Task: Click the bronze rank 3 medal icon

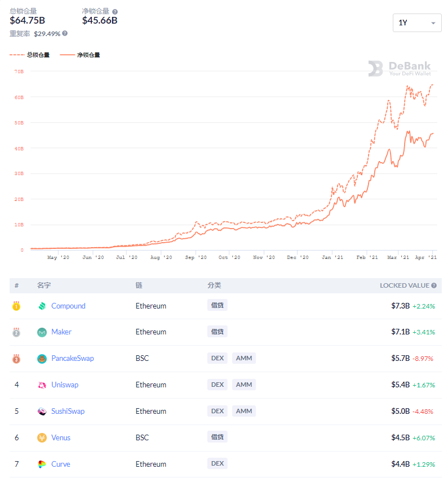Action: tap(16, 359)
